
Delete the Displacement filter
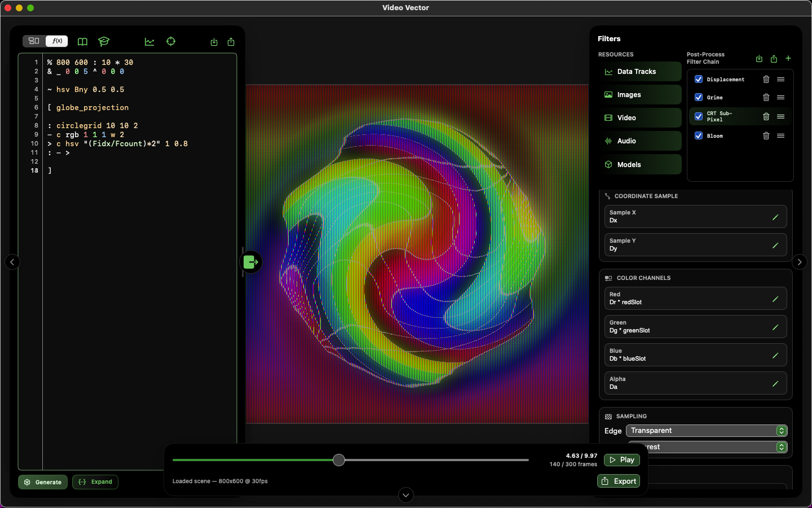[x=766, y=80]
